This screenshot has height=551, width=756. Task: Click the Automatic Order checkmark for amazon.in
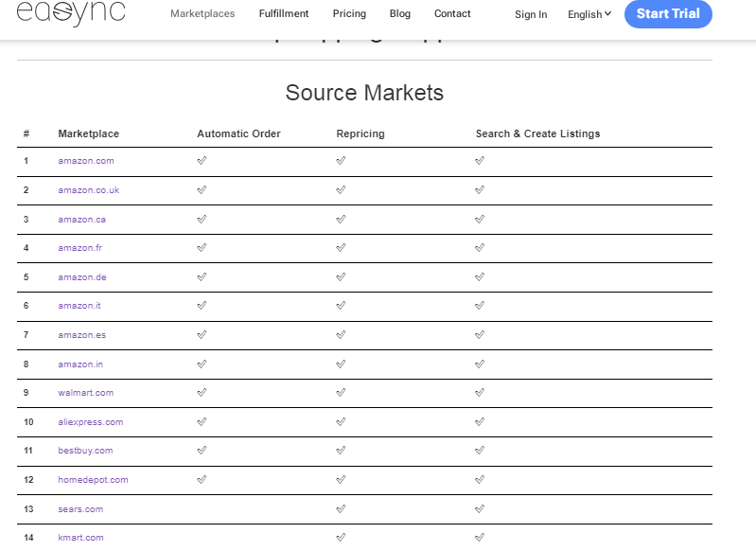202,364
